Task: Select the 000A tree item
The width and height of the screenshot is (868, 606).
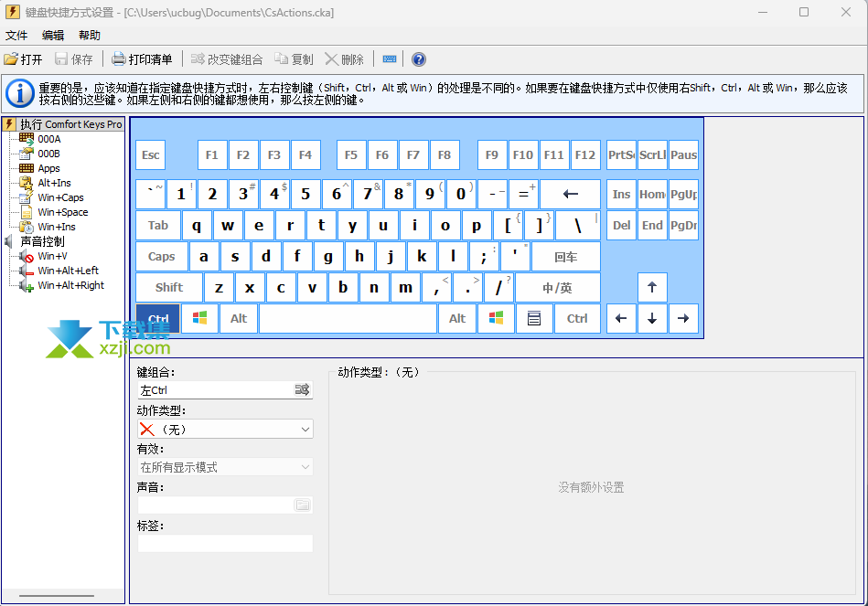Action: (x=48, y=139)
